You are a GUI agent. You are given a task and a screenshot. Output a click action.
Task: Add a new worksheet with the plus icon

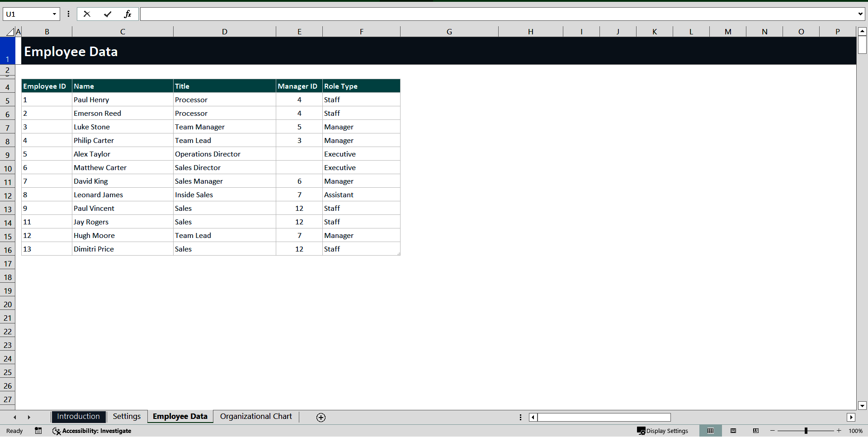coord(321,417)
